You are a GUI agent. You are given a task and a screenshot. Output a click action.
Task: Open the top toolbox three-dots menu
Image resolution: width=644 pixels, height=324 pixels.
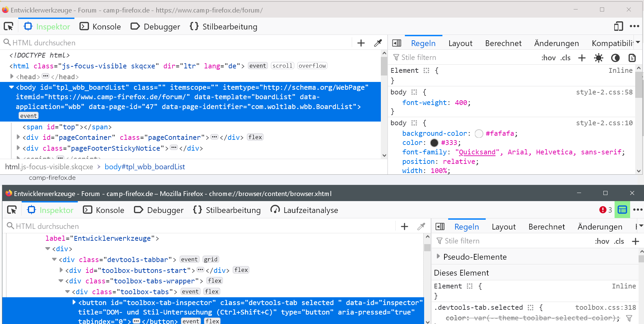[x=634, y=26]
